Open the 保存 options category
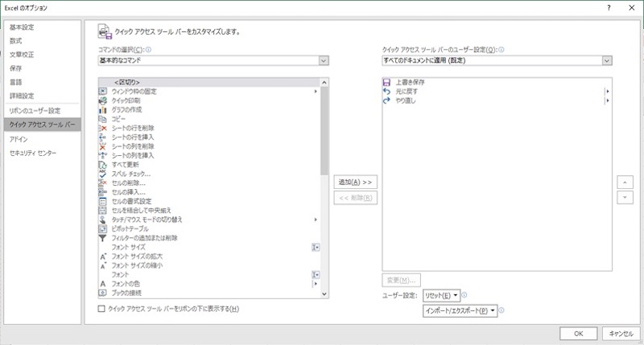The image size is (644, 345). tap(43, 68)
